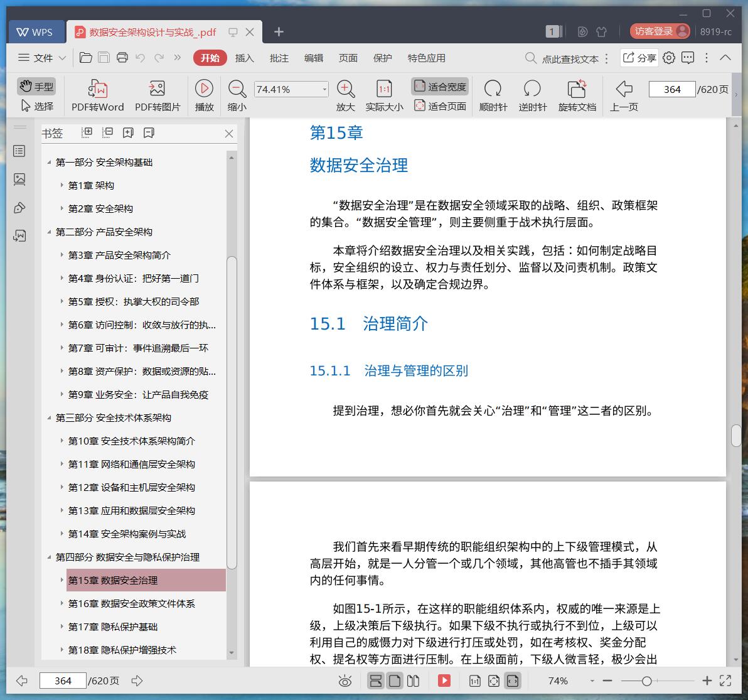Close the 书签 bookmarks panel
Screen dimensions: 748x700
pos(229,134)
